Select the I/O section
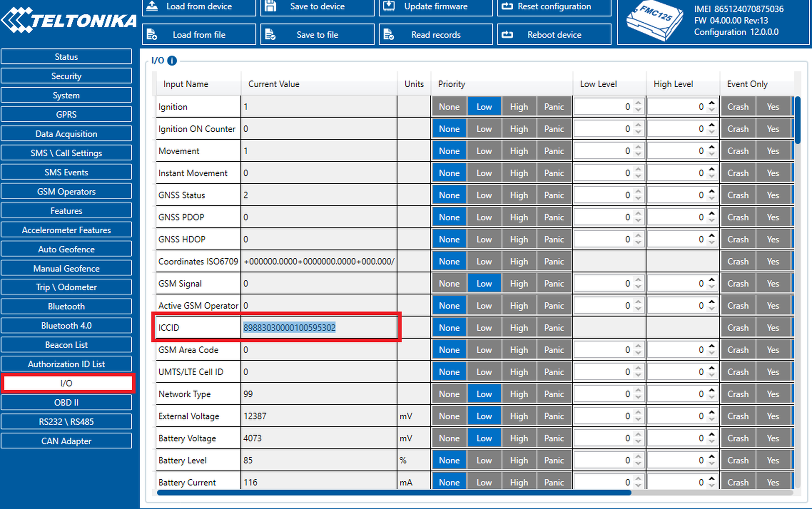The height and width of the screenshot is (509, 812). (x=68, y=383)
